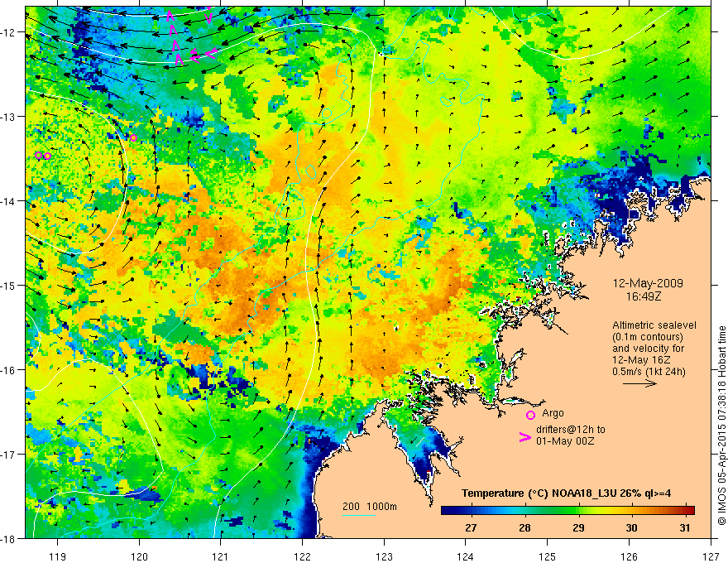Screen dimensions: 728x563
Task: Click the latitude axis label '-14'
Action: [x=9, y=201]
